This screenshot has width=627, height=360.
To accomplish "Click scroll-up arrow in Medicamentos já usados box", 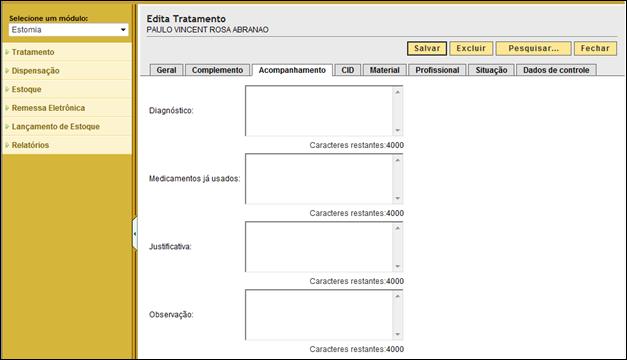I will (x=397, y=160).
